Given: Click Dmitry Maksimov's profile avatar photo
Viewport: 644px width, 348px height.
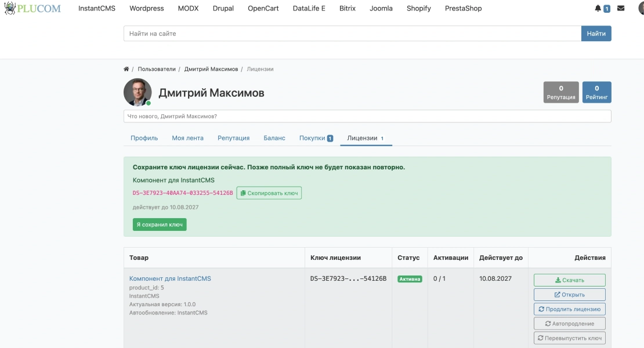Looking at the screenshot, I should click(138, 92).
